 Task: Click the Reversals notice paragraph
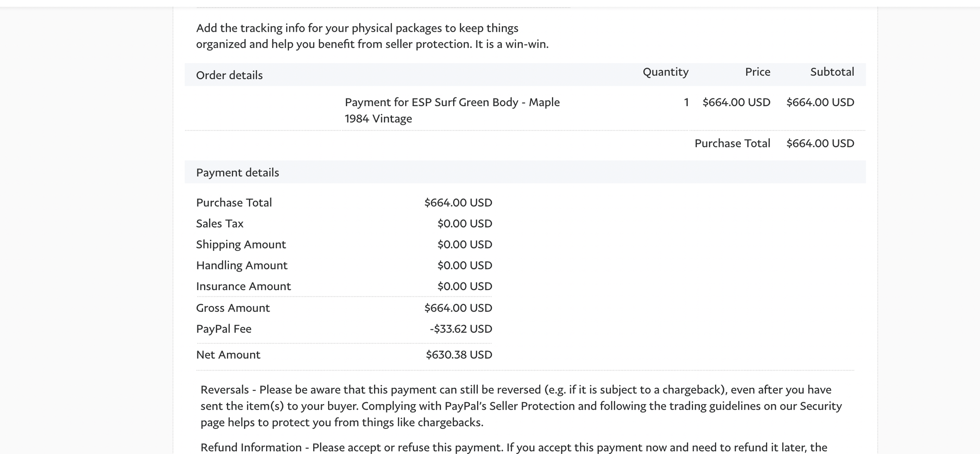pyautogui.click(x=521, y=406)
